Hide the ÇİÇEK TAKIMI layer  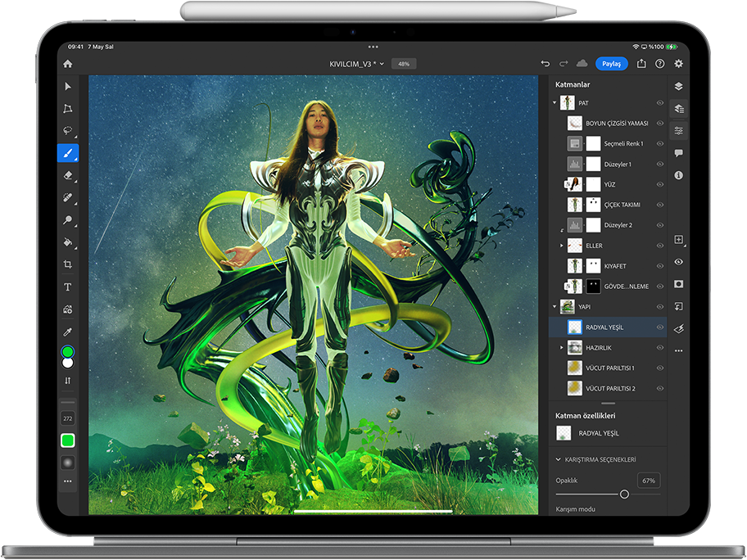point(660,205)
